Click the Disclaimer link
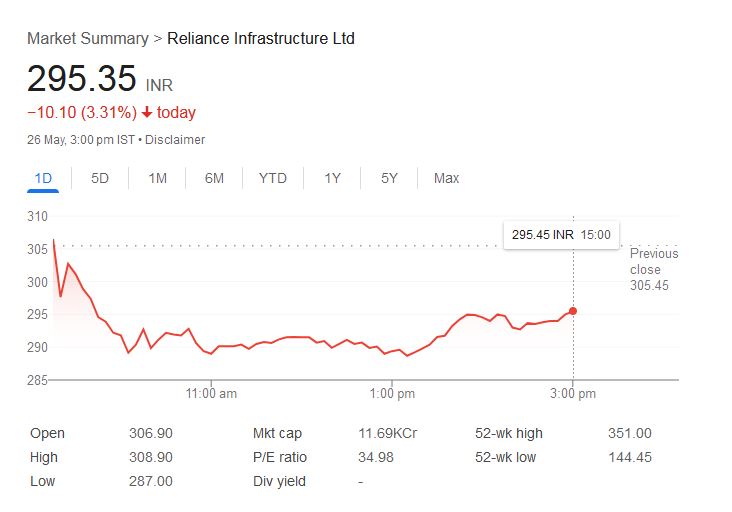 [x=175, y=140]
